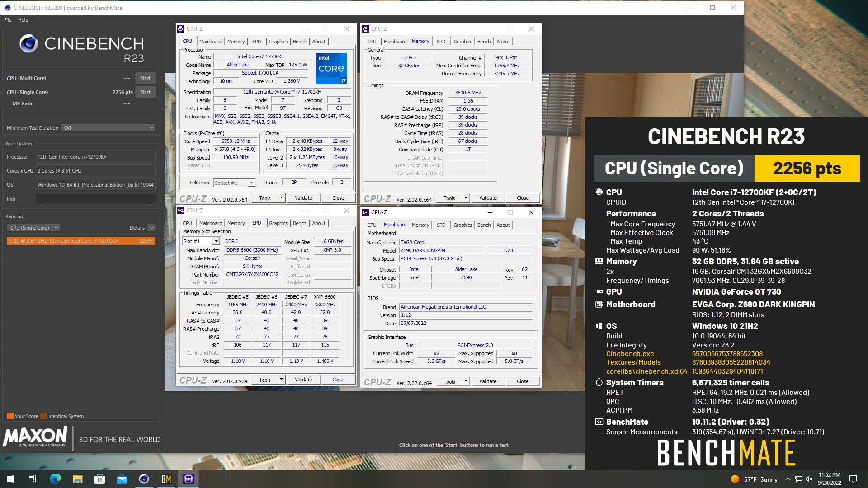
Task: Click Core Speed 5750.10 MHz value
Action: pos(236,141)
